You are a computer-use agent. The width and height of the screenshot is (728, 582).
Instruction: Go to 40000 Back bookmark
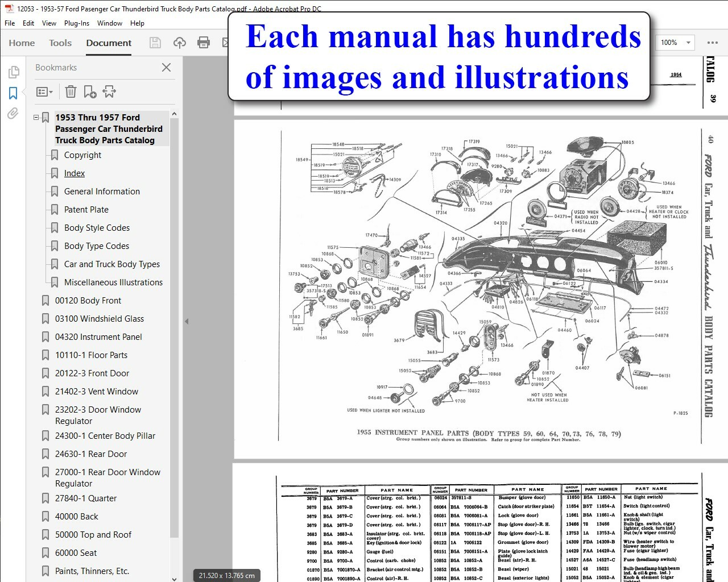click(x=77, y=517)
